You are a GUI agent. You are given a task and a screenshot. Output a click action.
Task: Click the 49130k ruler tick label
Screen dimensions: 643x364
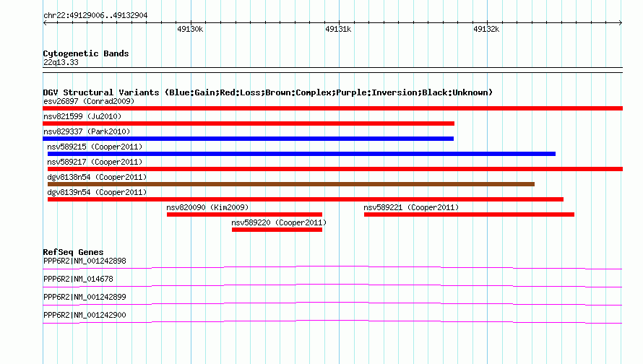(x=190, y=29)
